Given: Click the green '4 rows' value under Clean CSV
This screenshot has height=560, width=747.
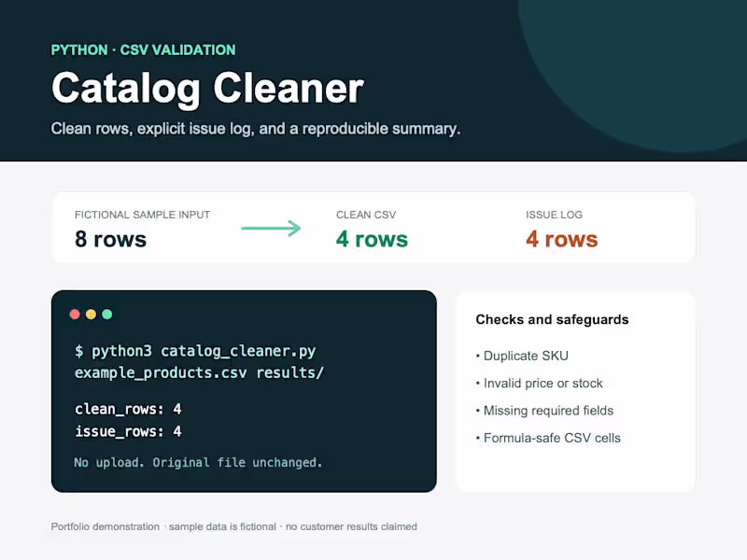Looking at the screenshot, I should [x=372, y=239].
